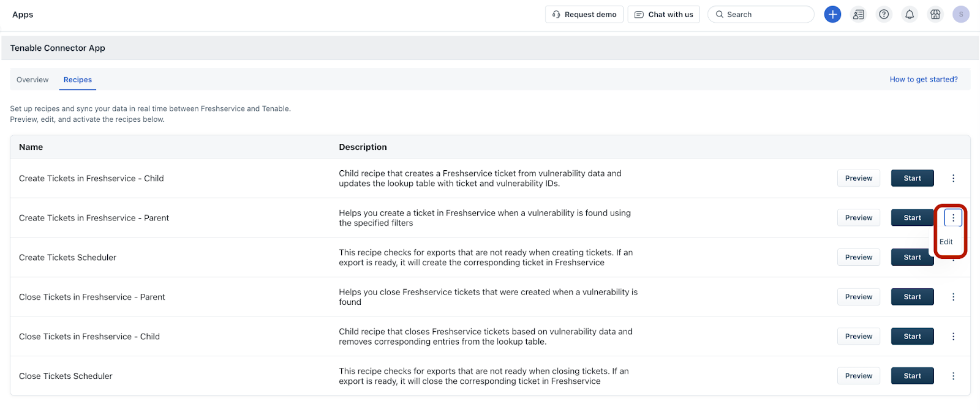Open more options for Close Tickets Scheduler
This screenshot has height=412, width=980.
click(x=953, y=376)
